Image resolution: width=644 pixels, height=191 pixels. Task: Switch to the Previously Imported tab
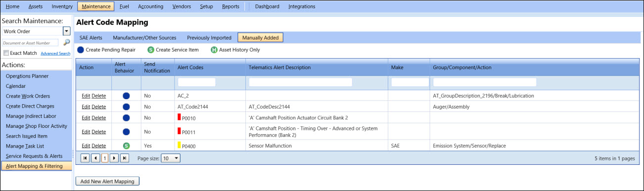(209, 38)
